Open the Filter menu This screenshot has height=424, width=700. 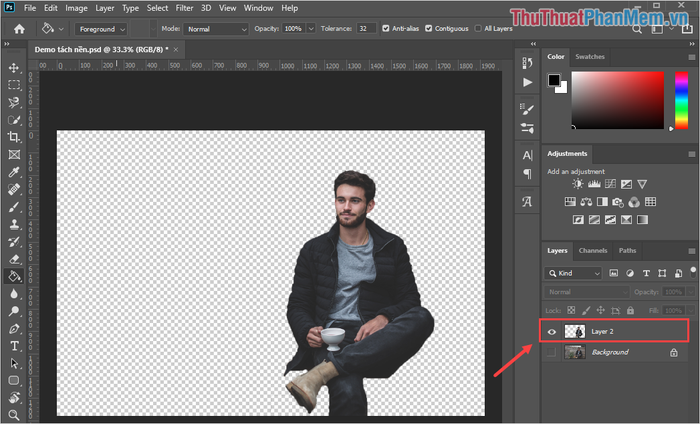(x=184, y=8)
